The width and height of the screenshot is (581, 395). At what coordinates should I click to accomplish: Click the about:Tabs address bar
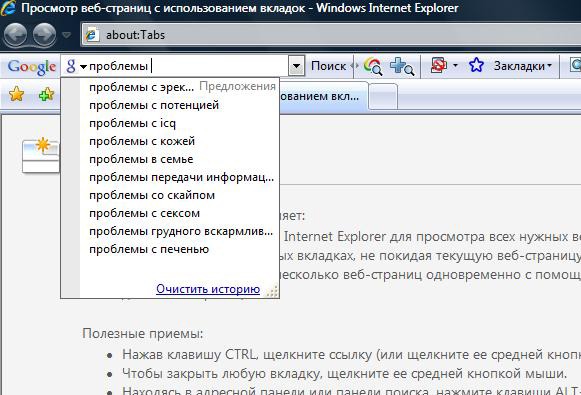[x=331, y=35]
